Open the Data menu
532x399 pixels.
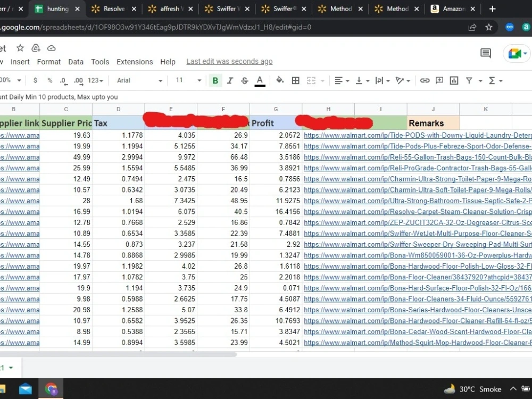click(x=76, y=62)
